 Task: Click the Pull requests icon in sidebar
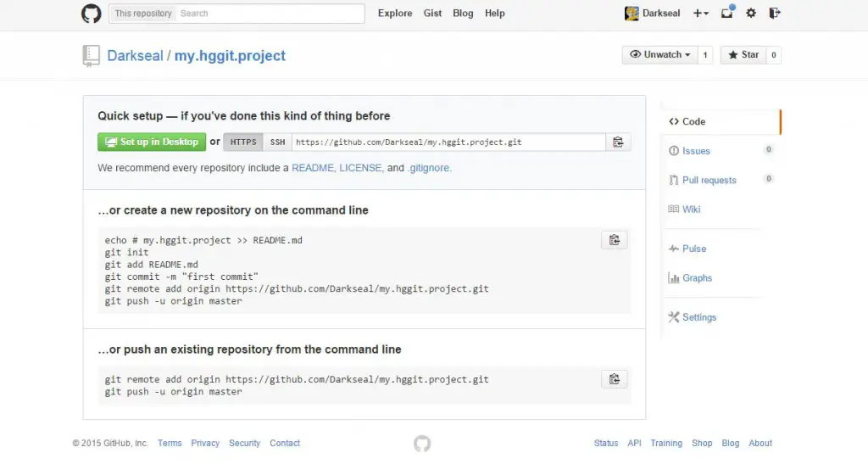click(x=674, y=180)
